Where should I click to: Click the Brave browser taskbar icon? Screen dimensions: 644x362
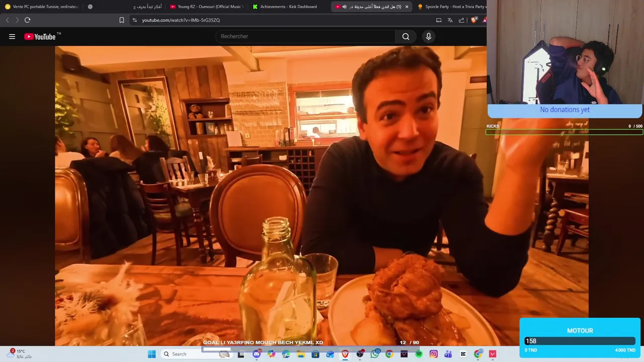click(345, 354)
